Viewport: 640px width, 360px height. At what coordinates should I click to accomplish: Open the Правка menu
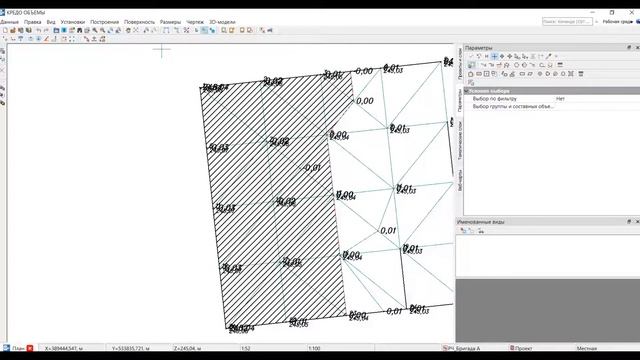[x=32, y=22]
